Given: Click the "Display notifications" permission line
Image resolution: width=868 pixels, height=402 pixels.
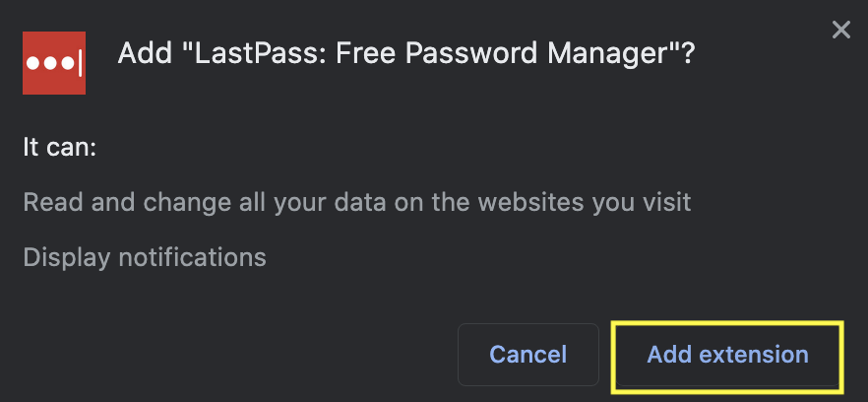Looking at the screenshot, I should point(145,257).
